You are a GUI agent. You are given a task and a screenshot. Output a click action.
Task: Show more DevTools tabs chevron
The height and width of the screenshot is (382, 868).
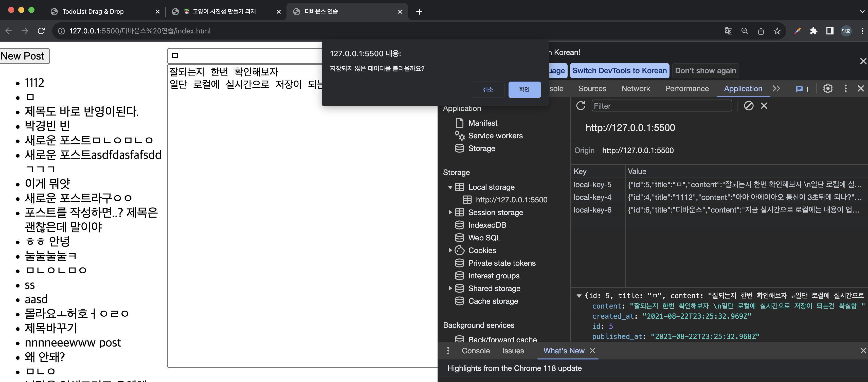click(x=776, y=88)
